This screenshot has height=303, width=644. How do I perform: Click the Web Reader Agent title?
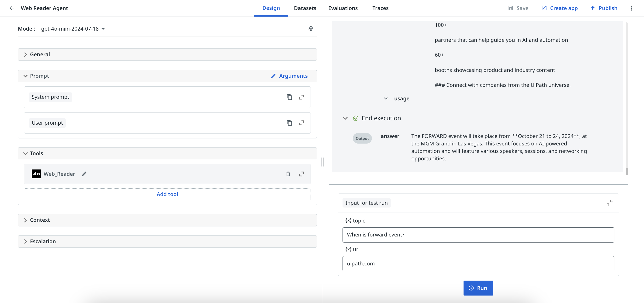44,8
